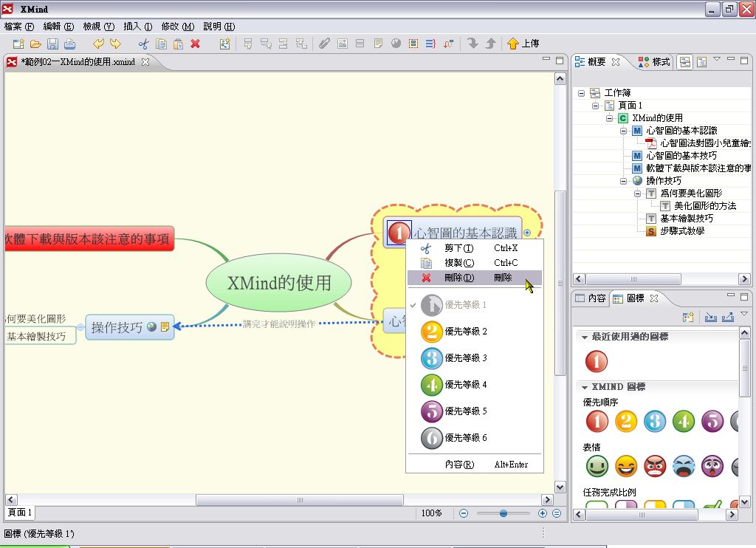Click the Import markers icon in 圖標 panel
The height and width of the screenshot is (548, 756).
pyautogui.click(x=711, y=318)
